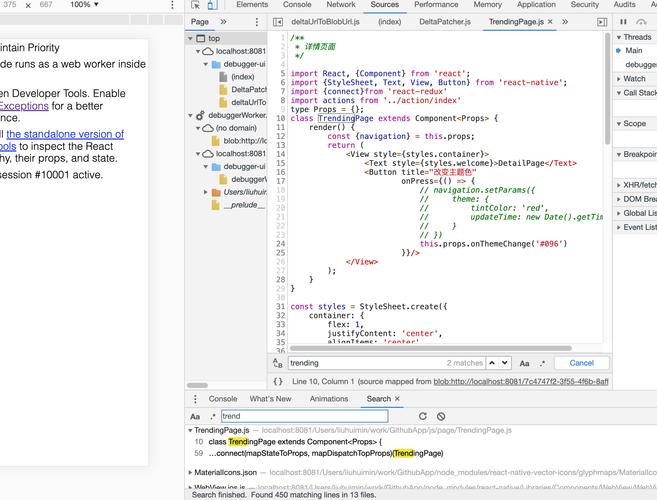Click the standalone version link
Viewport: 657px width, 500px height.
tap(65, 134)
